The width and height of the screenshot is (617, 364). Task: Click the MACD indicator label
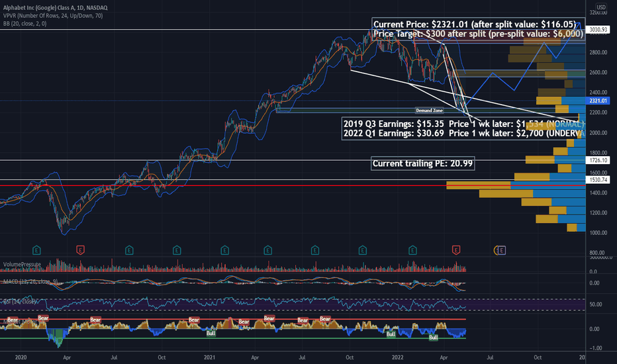click(x=30, y=282)
